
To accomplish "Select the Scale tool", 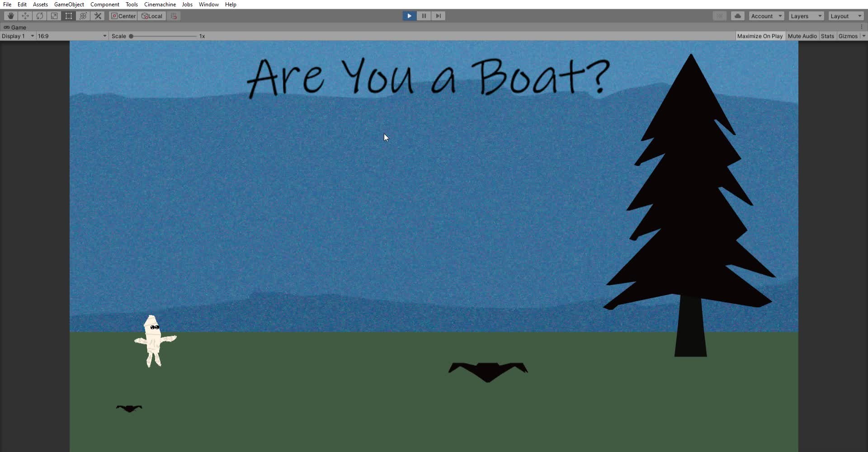I will (54, 16).
